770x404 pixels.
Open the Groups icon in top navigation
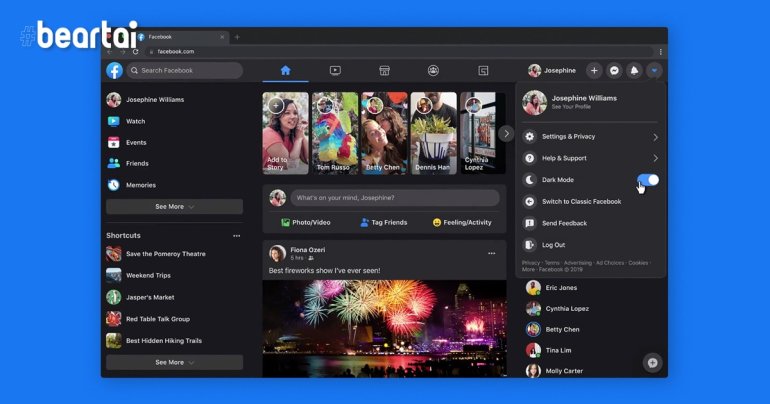tap(433, 71)
